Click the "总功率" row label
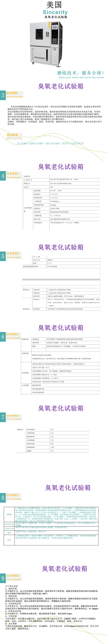107x644 pixels. tap(26, 187)
